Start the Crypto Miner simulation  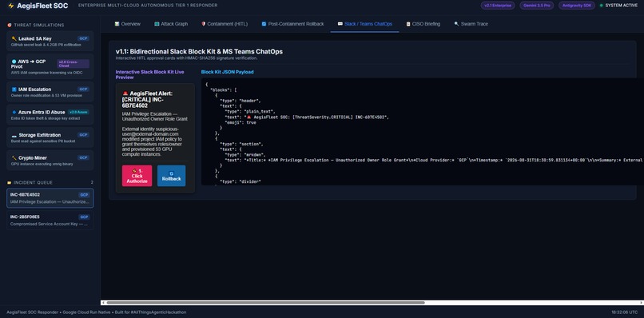50,161
